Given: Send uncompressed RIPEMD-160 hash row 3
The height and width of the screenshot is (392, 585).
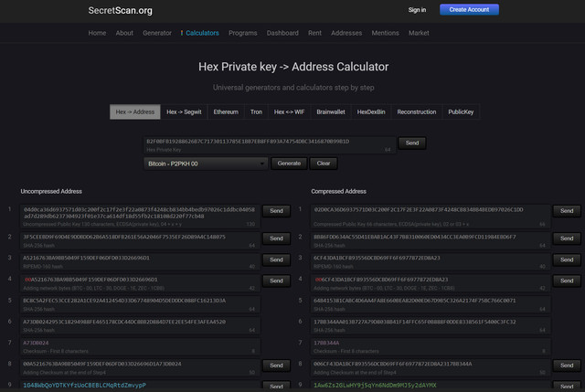Looking at the screenshot, I should [276, 260].
